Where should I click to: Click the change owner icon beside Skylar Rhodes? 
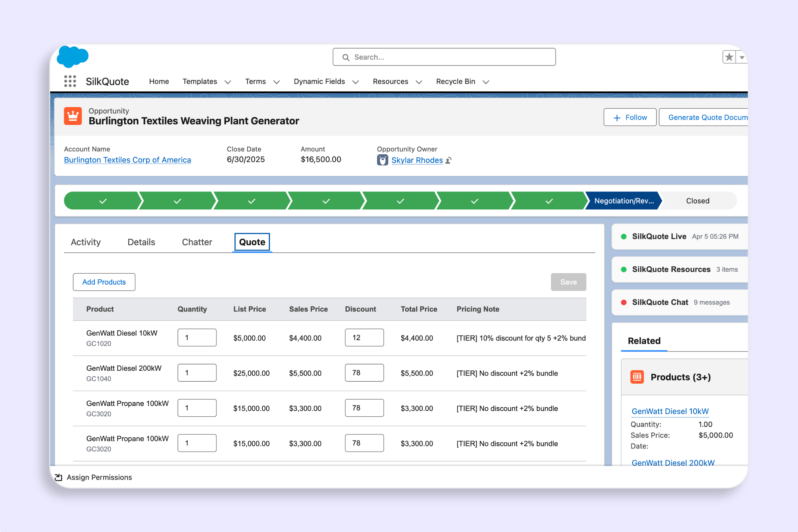pos(449,160)
